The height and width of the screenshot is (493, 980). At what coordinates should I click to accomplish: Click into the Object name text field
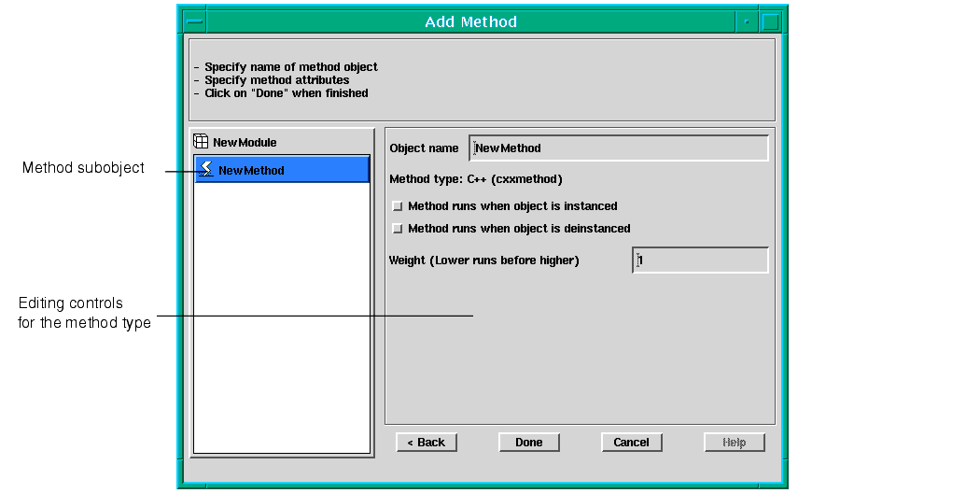620,148
